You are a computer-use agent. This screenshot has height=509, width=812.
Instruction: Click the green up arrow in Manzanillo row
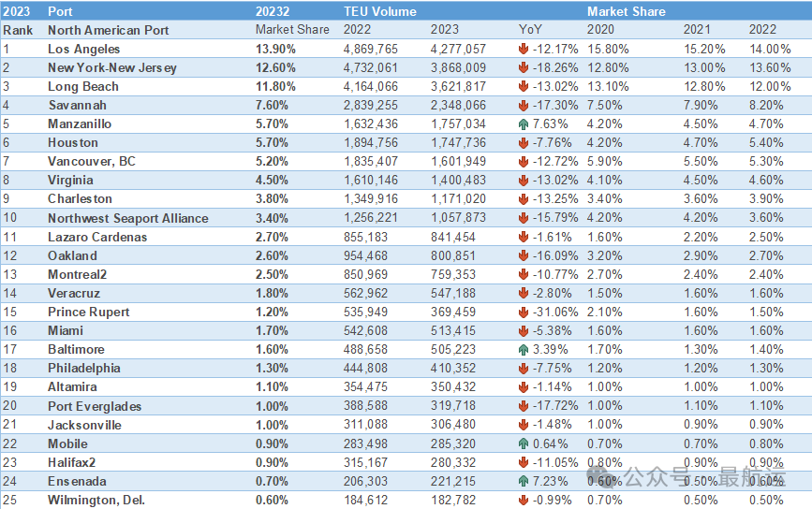tap(523, 124)
